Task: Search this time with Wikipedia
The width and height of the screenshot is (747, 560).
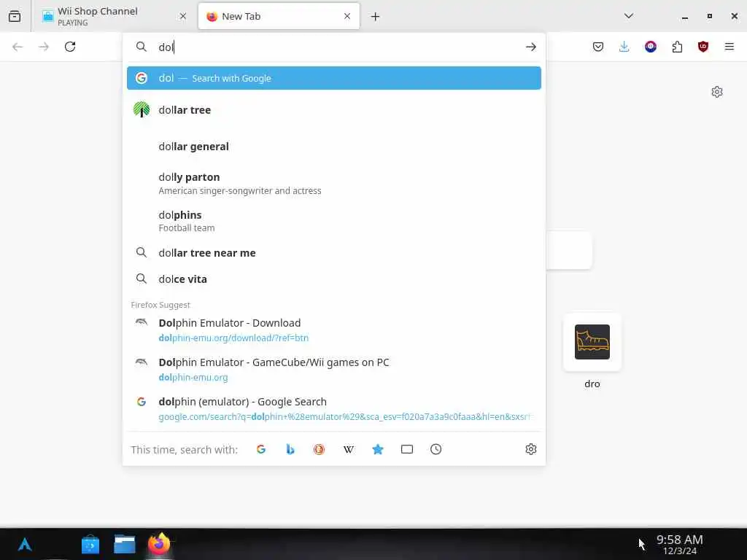Action: click(x=349, y=449)
